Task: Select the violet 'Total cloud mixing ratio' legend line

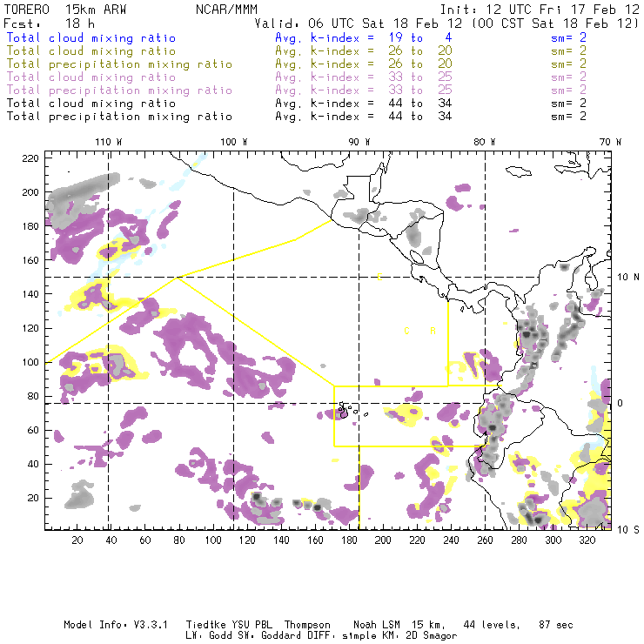Action: coord(91,77)
